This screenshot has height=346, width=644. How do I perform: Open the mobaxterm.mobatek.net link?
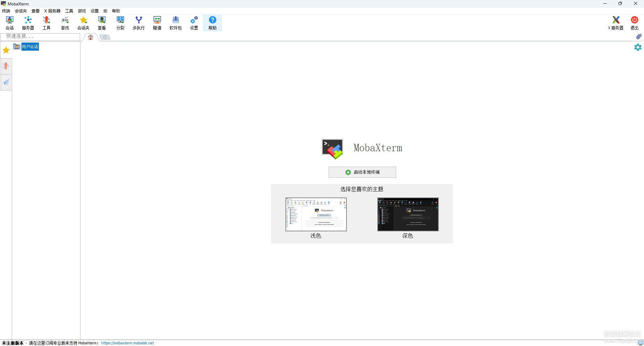pos(127,343)
